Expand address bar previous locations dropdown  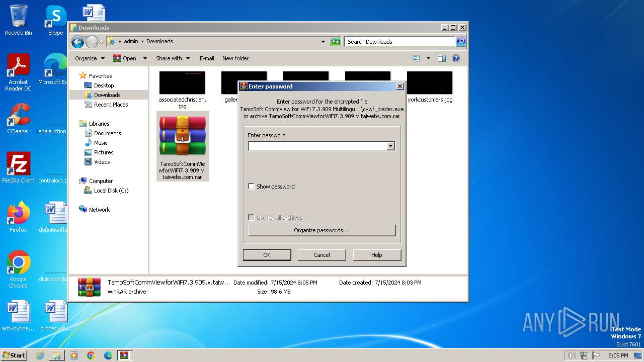pos(323,42)
